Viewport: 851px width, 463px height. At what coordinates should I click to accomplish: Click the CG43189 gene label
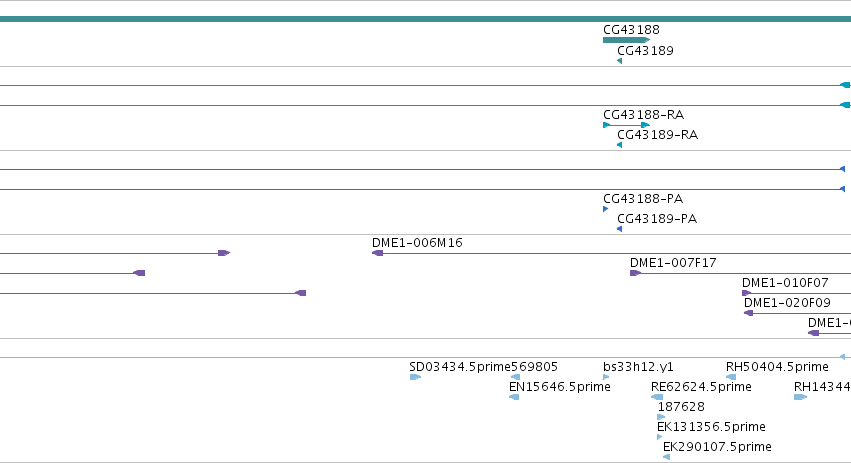(x=645, y=50)
